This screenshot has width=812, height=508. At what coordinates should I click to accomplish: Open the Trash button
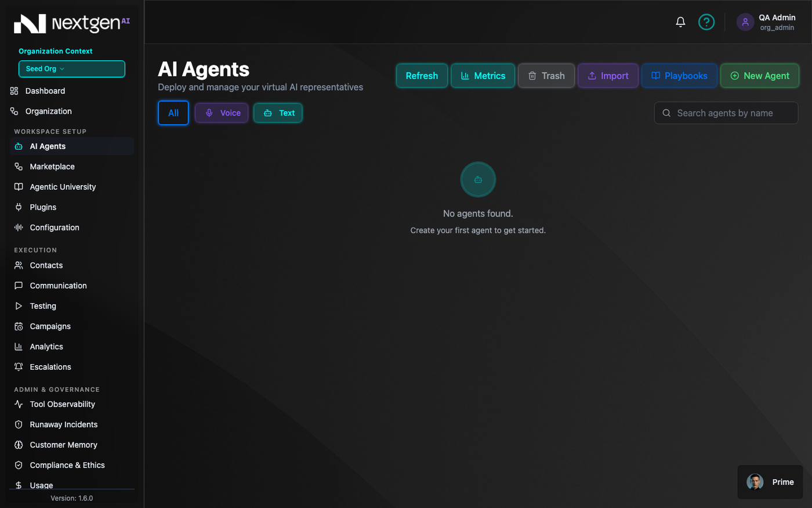[x=546, y=75]
